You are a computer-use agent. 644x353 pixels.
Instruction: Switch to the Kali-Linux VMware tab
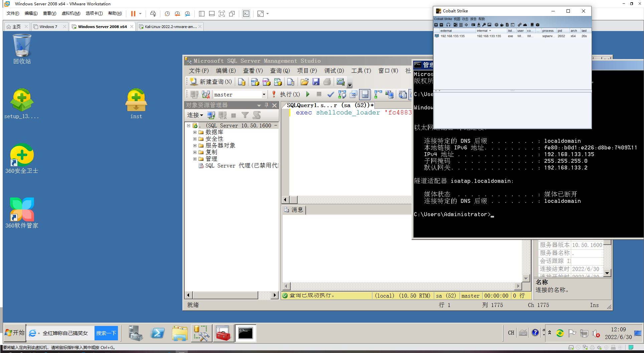point(170,27)
